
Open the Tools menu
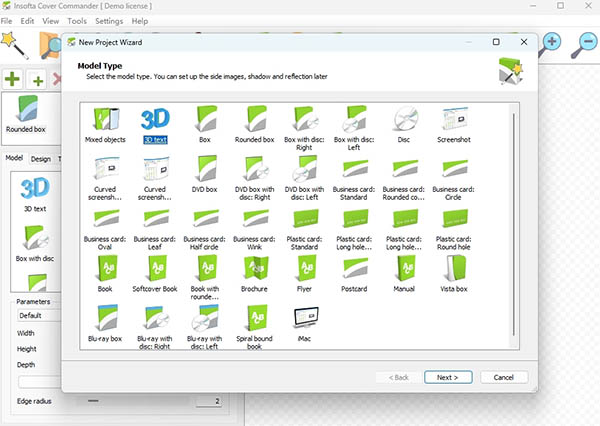[x=77, y=21]
